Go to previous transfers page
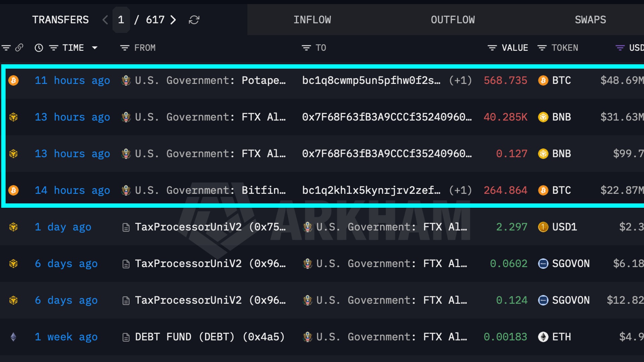 pyautogui.click(x=105, y=20)
